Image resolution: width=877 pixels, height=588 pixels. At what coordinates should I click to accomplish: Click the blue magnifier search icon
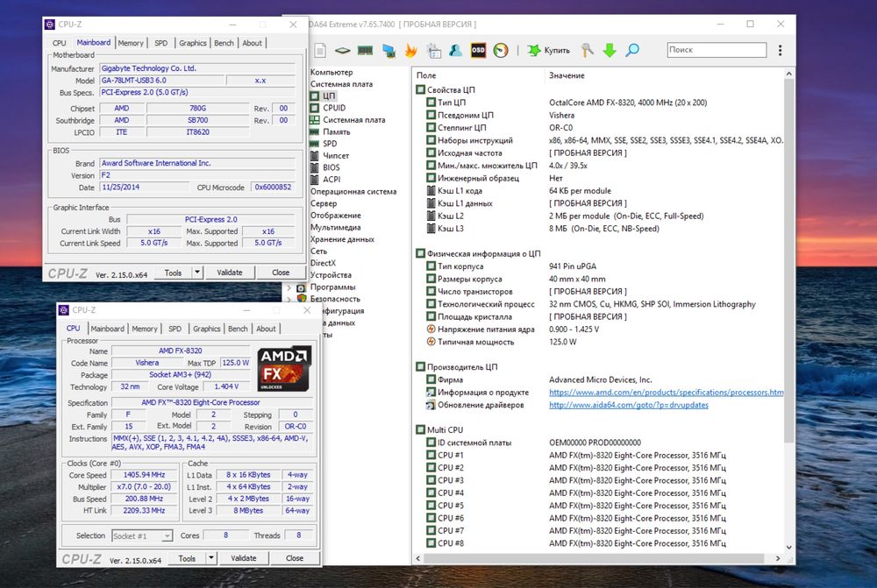pos(632,50)
